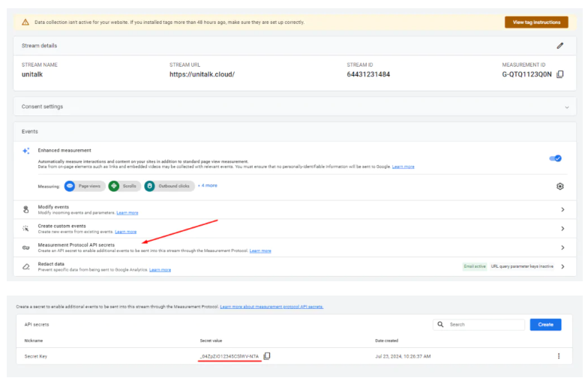Show the + 4 more measurements link

[x=208, y=185]
